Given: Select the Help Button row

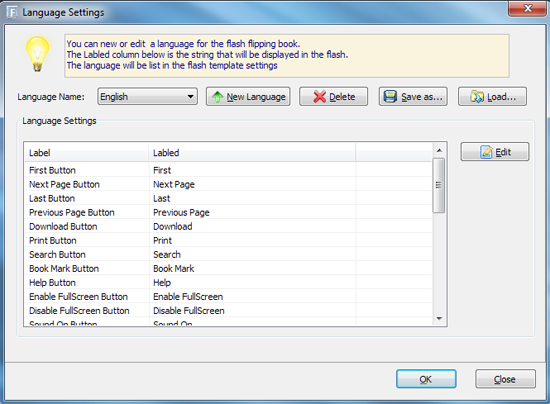Looking at the screenshot, I should click(228, 282).
